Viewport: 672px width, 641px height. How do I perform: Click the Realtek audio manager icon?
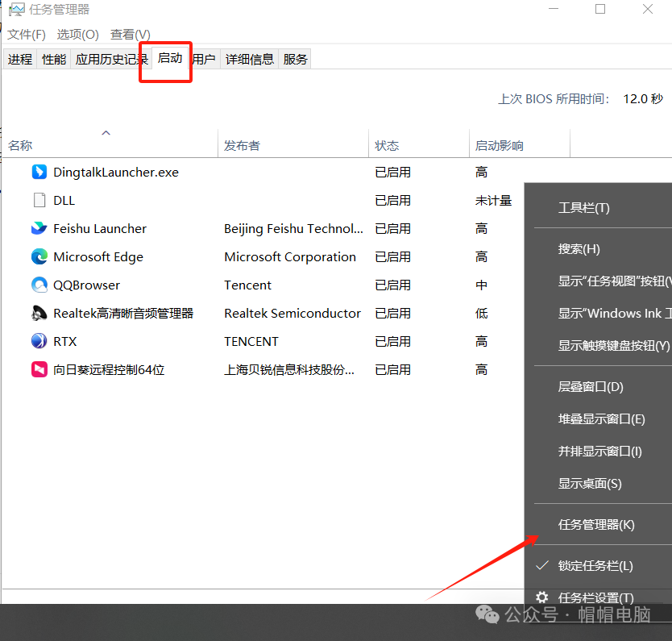coord(39,314)
